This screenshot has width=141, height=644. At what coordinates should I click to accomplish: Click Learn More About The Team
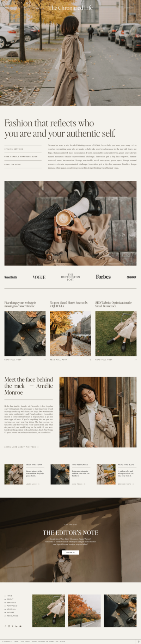click(21, 447)
